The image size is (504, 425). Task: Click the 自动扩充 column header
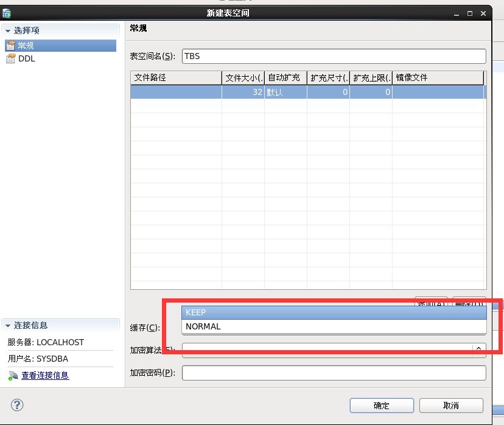coord(285,78)
